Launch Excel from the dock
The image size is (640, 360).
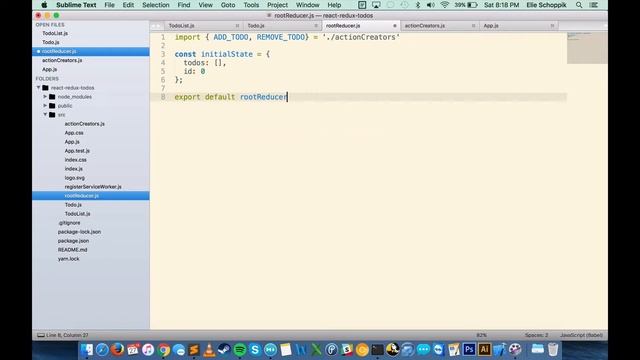[x=316, y=350]
